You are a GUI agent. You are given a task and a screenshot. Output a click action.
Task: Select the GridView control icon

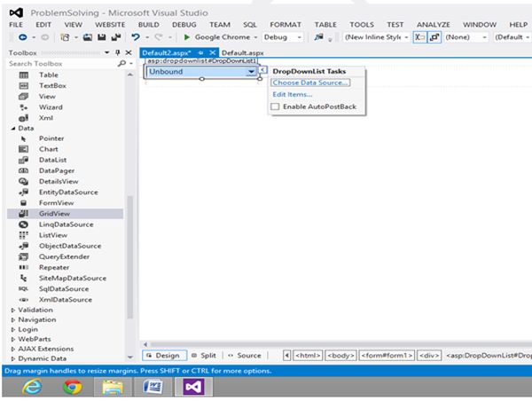coord(23,214)
